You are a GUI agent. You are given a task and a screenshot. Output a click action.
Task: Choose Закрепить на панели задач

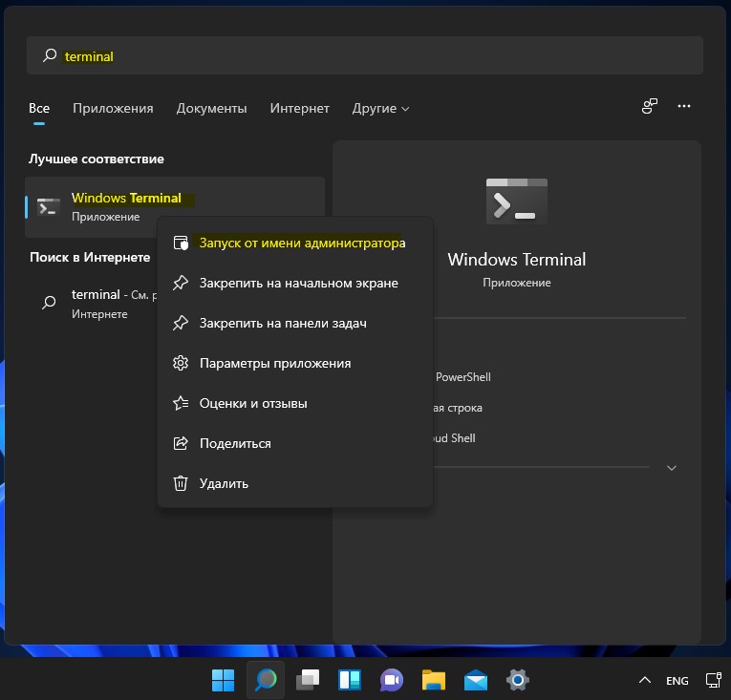point(295,323)
